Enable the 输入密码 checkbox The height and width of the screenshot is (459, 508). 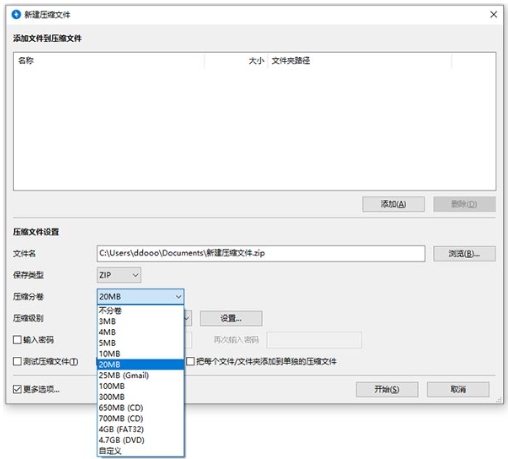coord(17,339)
